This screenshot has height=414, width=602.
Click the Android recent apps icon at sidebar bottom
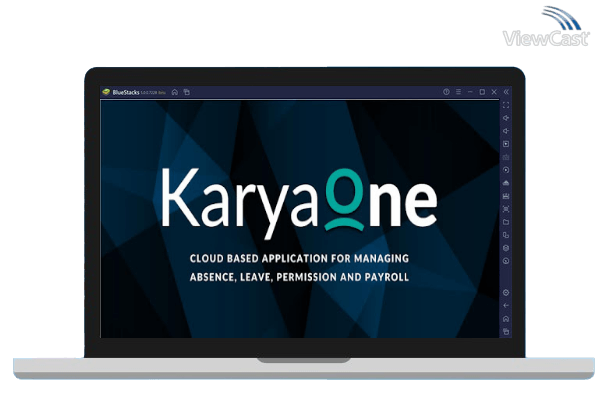(x=506, y=331)
